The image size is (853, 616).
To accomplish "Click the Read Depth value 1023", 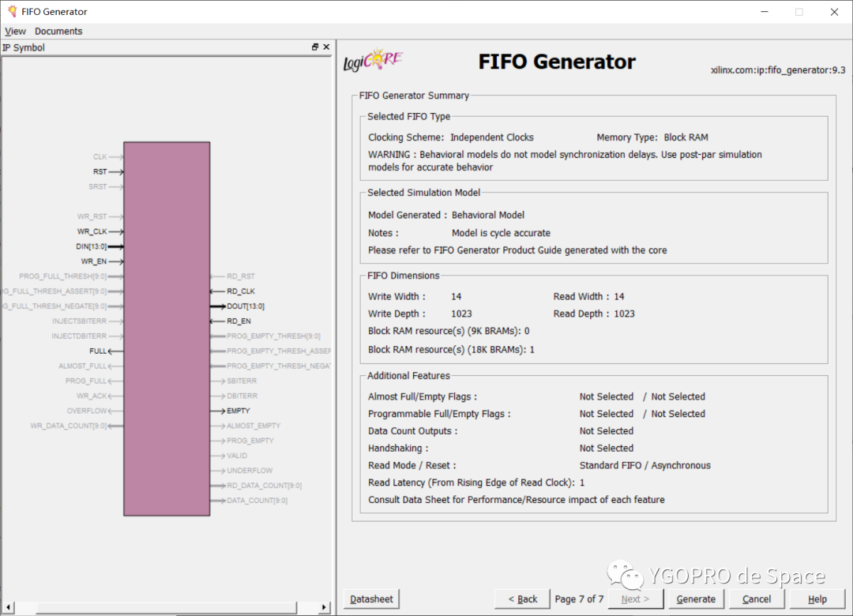I will 625,314.
